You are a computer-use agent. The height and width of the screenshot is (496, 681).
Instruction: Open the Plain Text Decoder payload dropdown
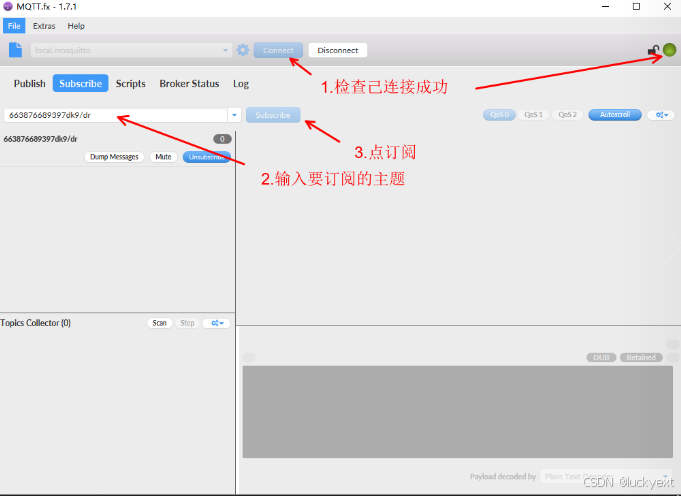point(606,476)
